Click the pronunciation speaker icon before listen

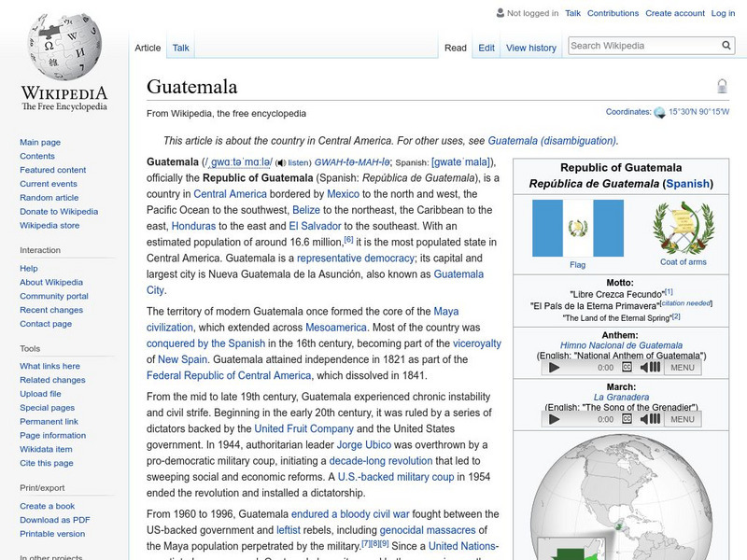[281, 162]
